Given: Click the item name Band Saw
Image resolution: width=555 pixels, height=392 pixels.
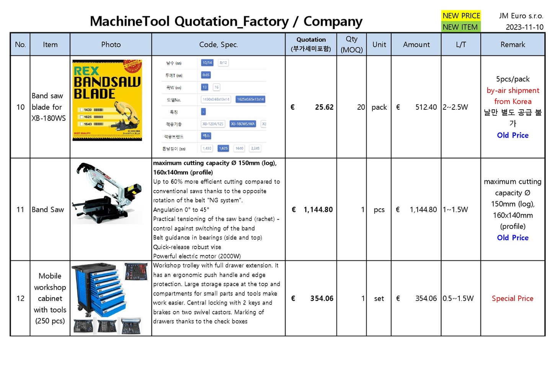Looking at the screenshot, I should click(48, 210).
